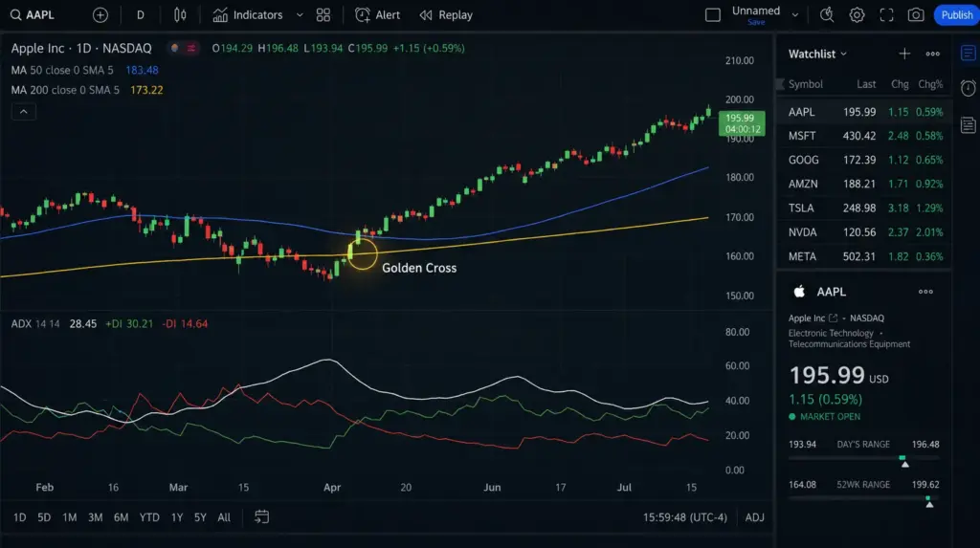980x548 pixels.
Task: Open timezone menu at 15:59:48 (UTC-4)
Action: 685,517
